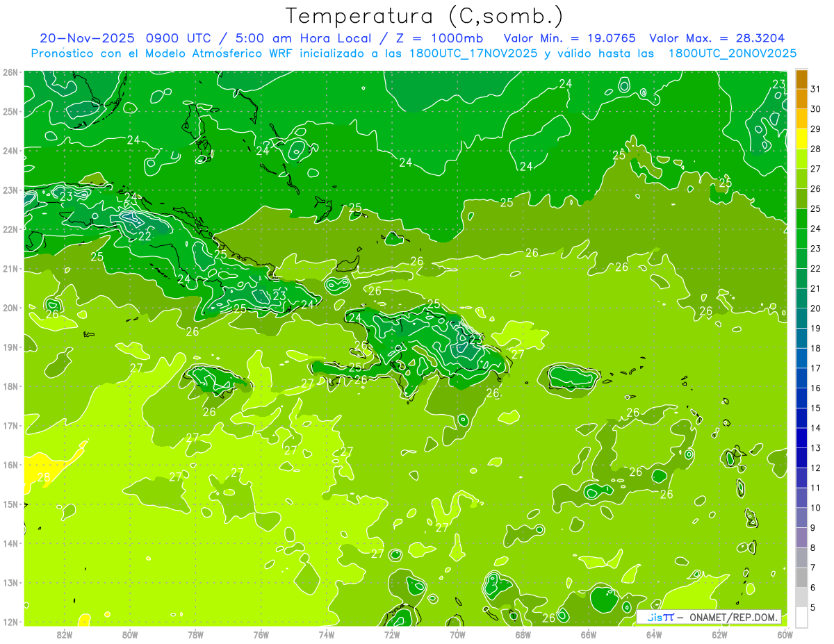Click the 12N latitude axis label
Viewport: 834px width, 644px height.
click(10, 622)
